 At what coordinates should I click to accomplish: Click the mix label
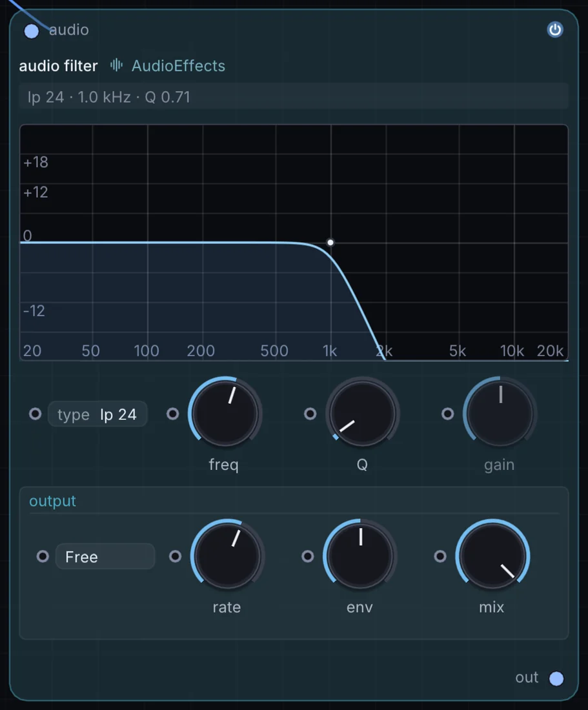(x=492, y=607)
